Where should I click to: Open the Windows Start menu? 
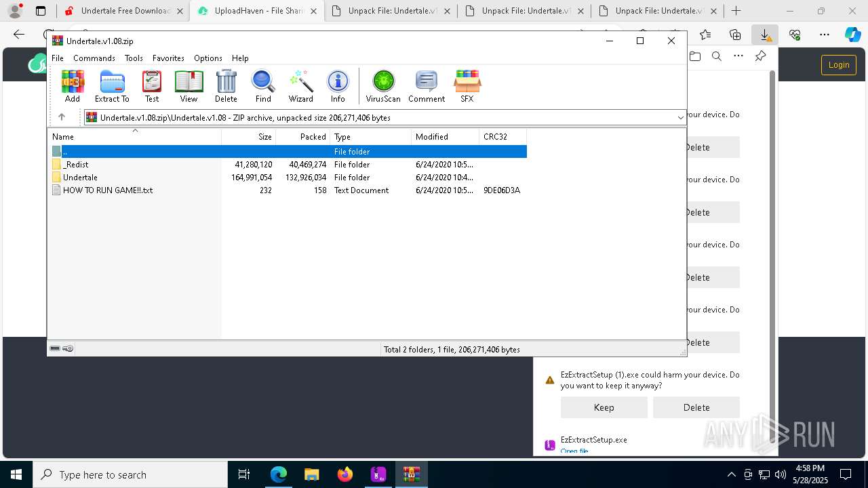point(16,474)
